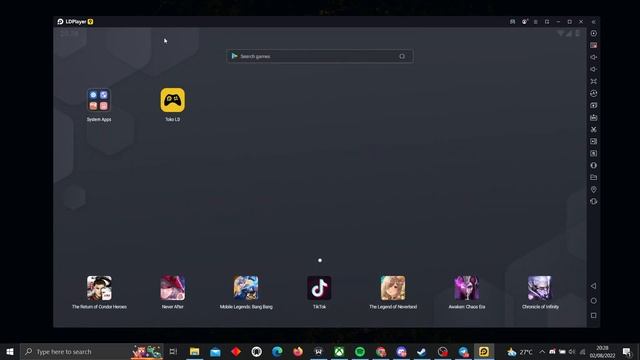Open the shared folder icon in sidebar

593,177
